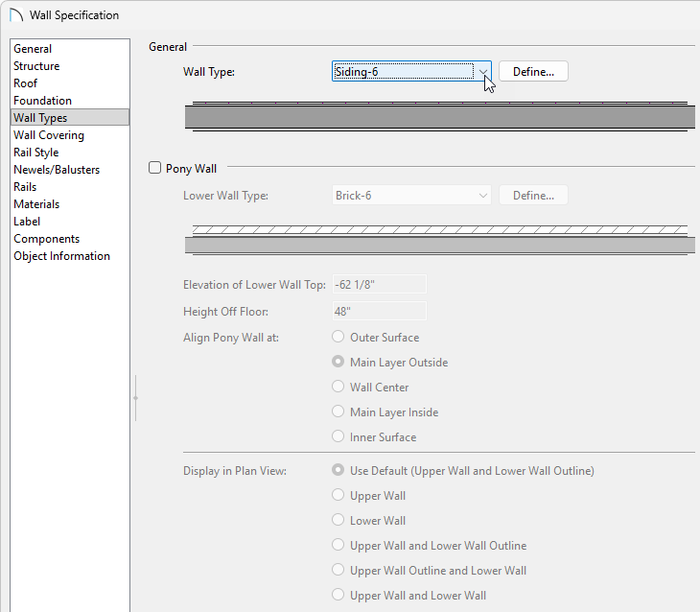
Task: Select the Use Default plan view display option
Action: 338,470
